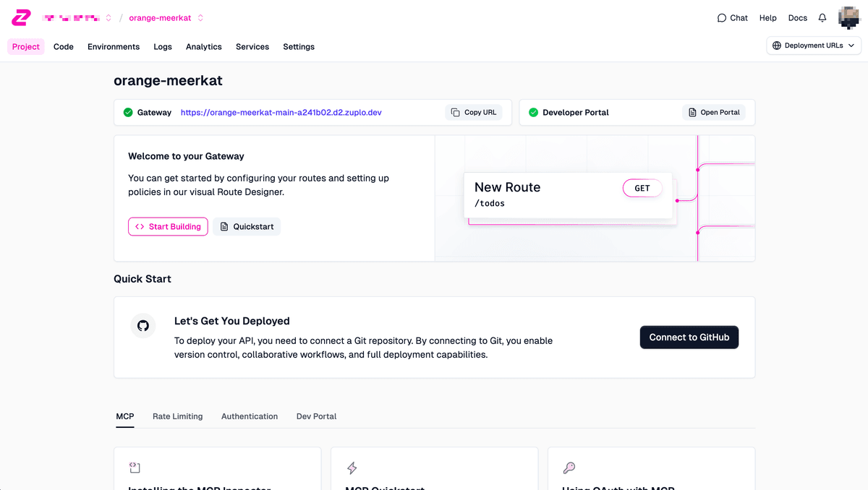This screenshot has width=868, height=490.
Task: Click the GitHub icon in Quick Start
Action: (x=143, y=326)
